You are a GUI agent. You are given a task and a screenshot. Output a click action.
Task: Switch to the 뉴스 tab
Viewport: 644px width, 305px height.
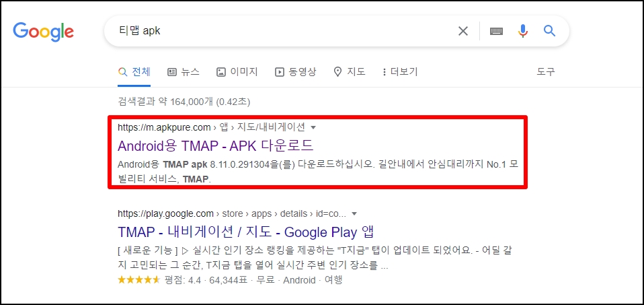(x=184, y=72)
